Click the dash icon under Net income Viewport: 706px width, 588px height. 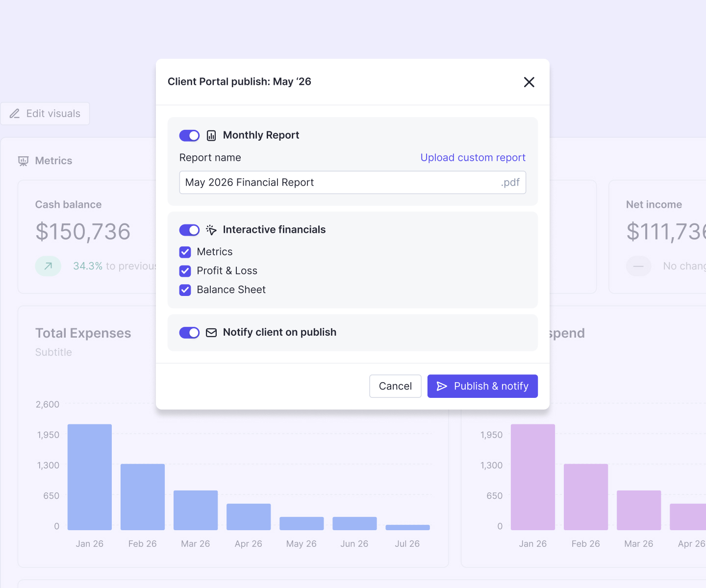click(638, 266)
